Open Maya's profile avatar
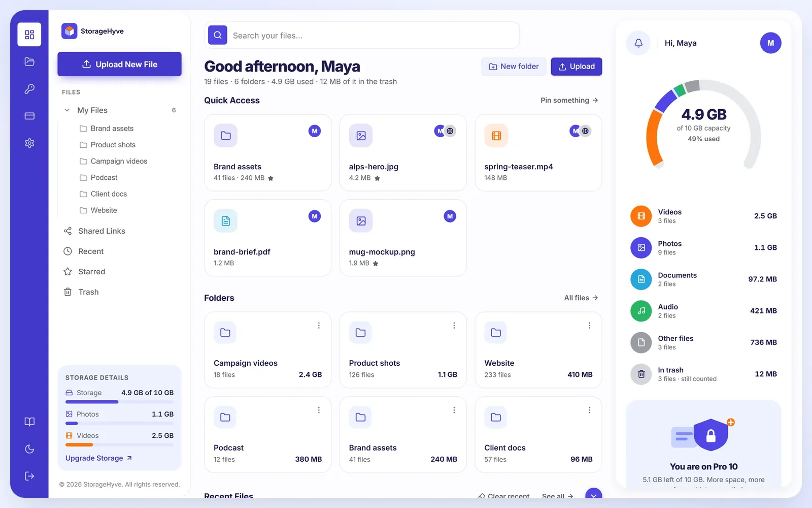 coord(770,43)
